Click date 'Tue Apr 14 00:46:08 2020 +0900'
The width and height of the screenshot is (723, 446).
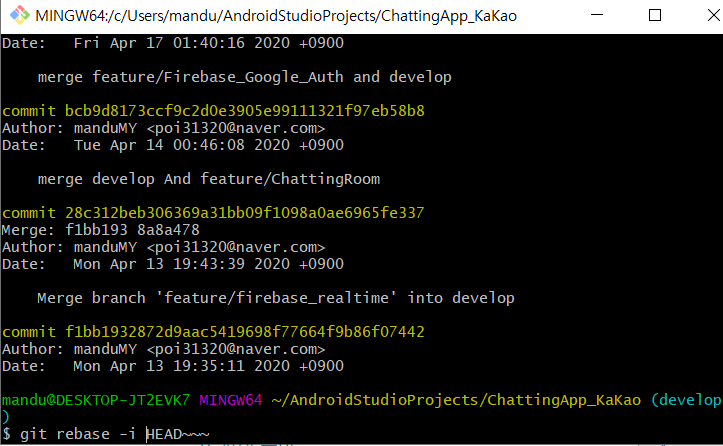pyautogui.click(x=208, y=145)
